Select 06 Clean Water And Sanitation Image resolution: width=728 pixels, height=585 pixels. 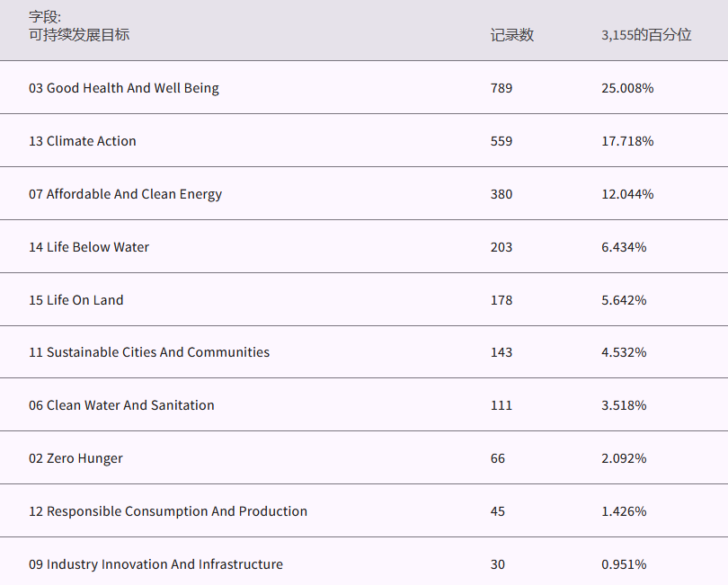tap(121, 405)
